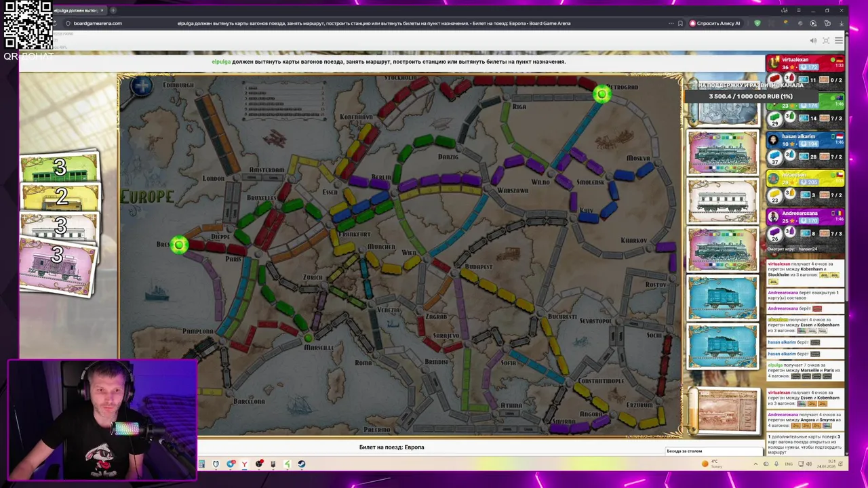Click virtualexan's ticket count 0 / 2
868x488 pixels.
(831, 80)
